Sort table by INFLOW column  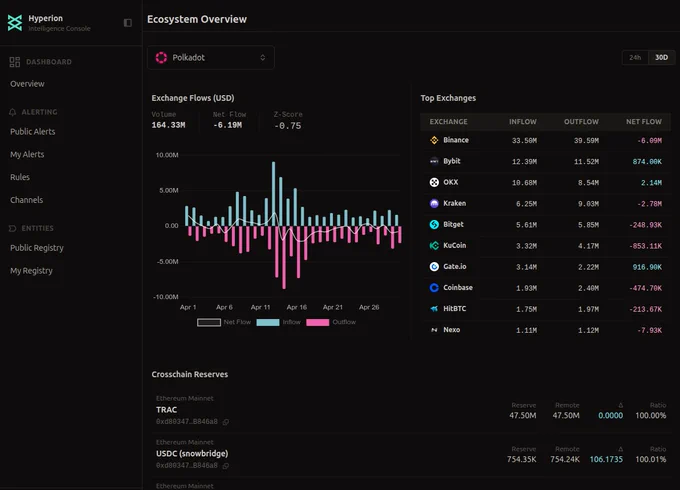pyautogui.click(x=523, y=122)
